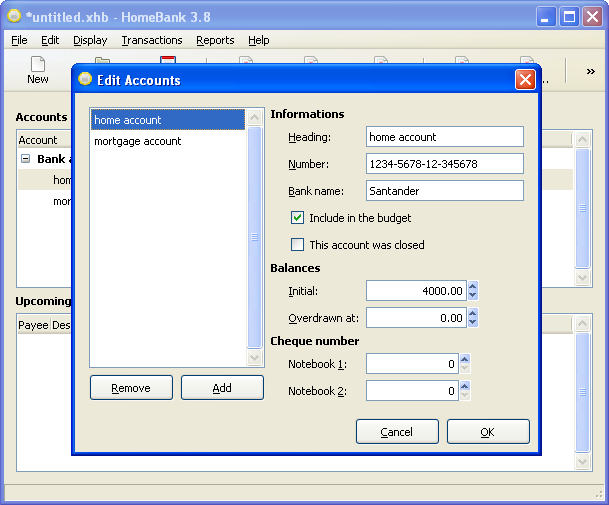Click the Account column header
The image size is (609, 505).
click(x=44, y=140)
